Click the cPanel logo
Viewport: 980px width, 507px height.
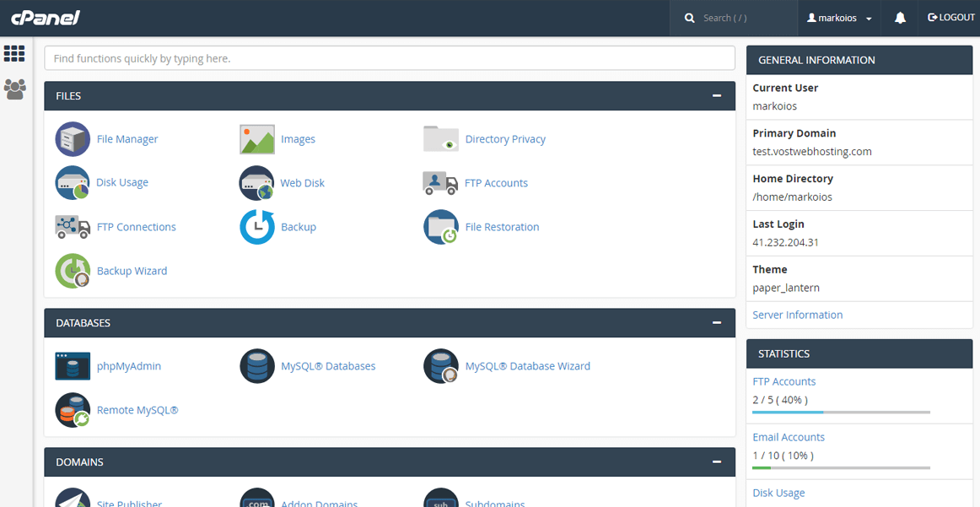[45, 17]
